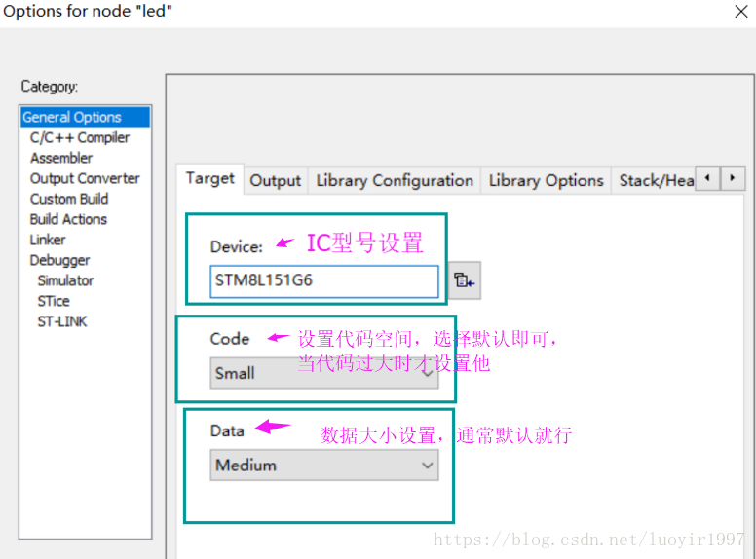Click the Data label text

point(227,430)
